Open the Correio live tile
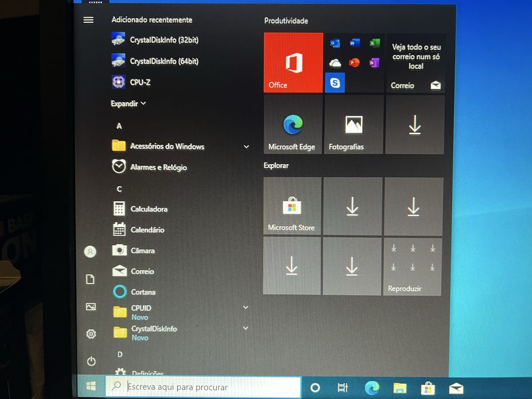Image resolution: width=532 pixels, height=399 pixels. click(x=416, y=63)
